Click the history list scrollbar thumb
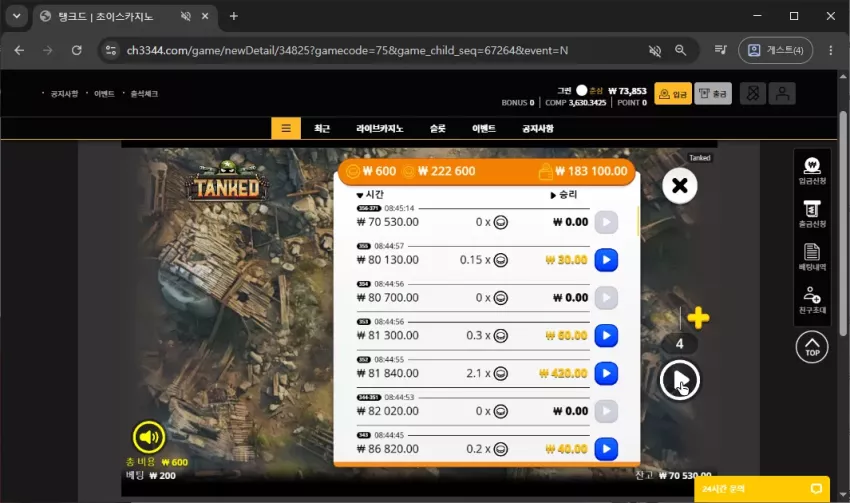The width and height of the screenshot is (850, 503). (638, 221)
